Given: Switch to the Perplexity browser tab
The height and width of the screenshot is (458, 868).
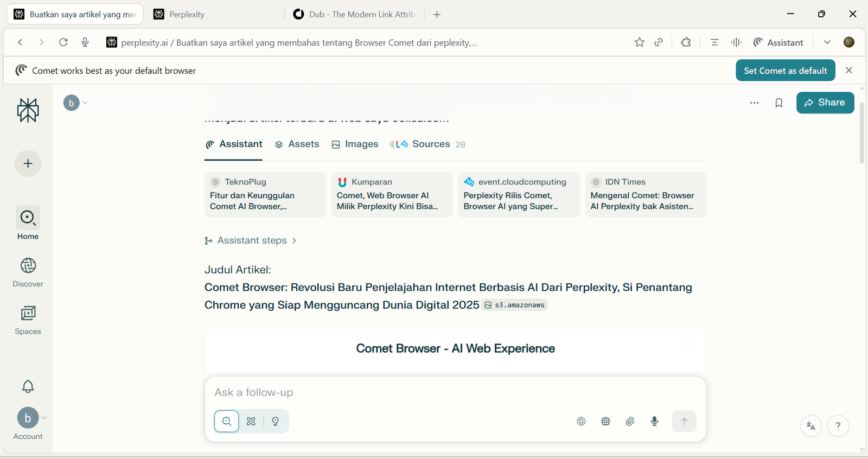Looking at the screenshot, I should [214, 14].
